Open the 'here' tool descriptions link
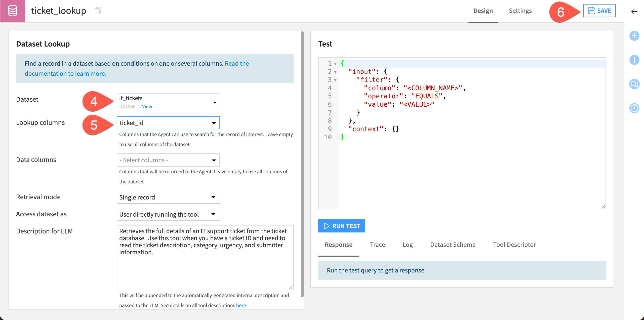The image size is (644, 320). point(241,305)
